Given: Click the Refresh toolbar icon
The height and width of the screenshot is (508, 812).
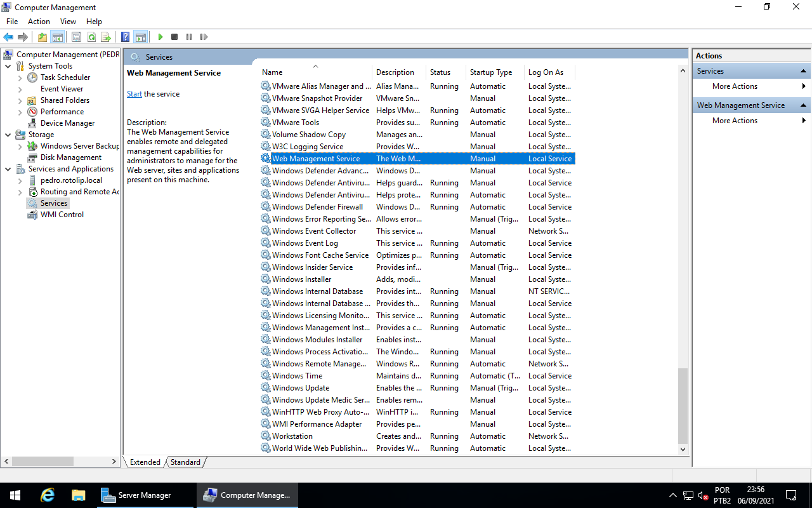Looking at the screenshot, I should pyautogui.click(x=91, y=37).
